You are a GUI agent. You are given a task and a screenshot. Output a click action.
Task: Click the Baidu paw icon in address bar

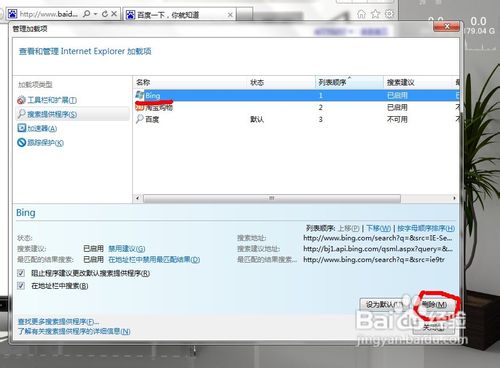(12, 14)
